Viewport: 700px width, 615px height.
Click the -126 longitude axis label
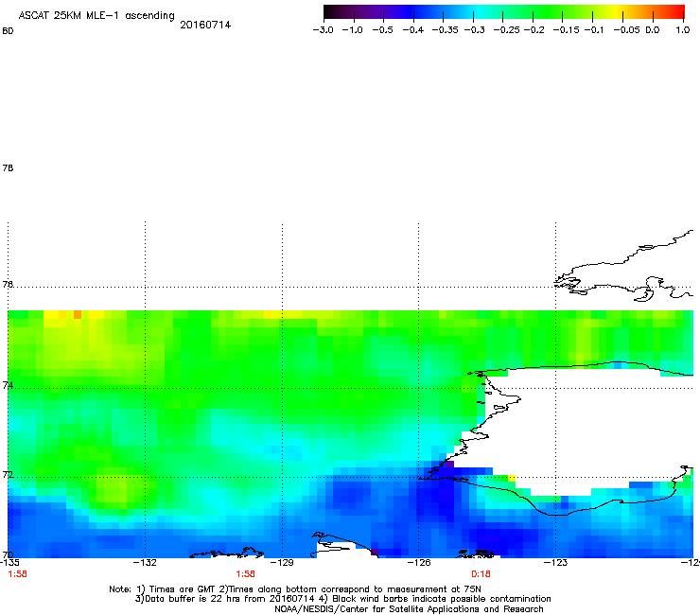click(419, 562)
